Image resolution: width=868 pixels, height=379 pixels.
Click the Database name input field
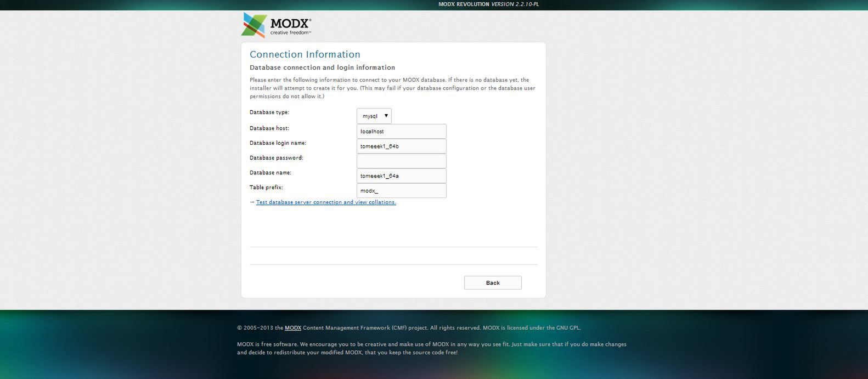click(402, 176)
